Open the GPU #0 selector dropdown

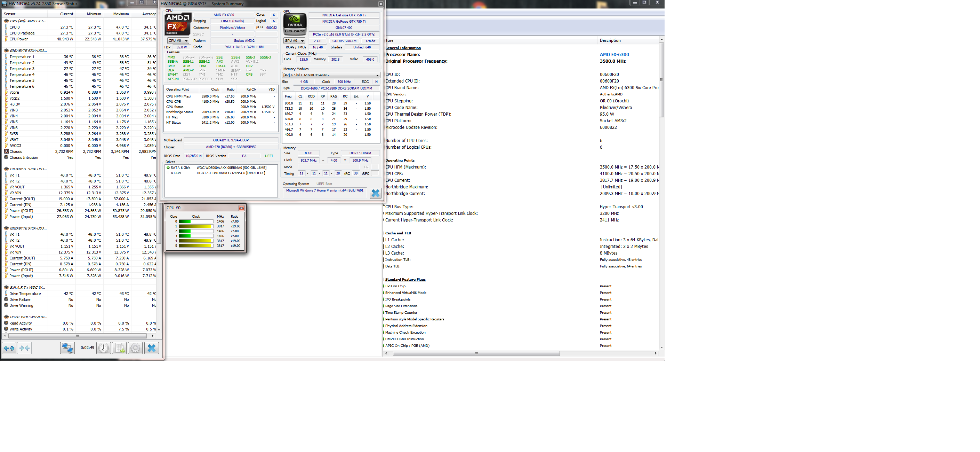pyautogui.click(x=294, y=41)
